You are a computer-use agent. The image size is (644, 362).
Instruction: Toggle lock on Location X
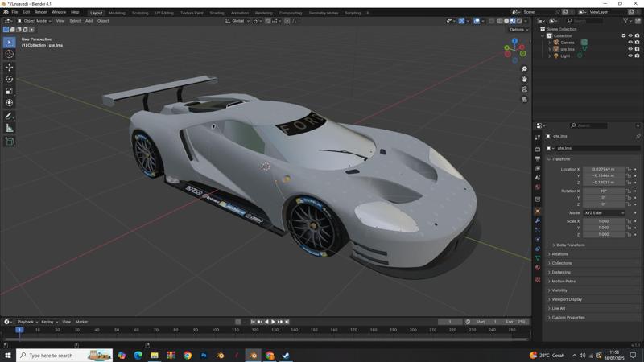pos(629,169)
